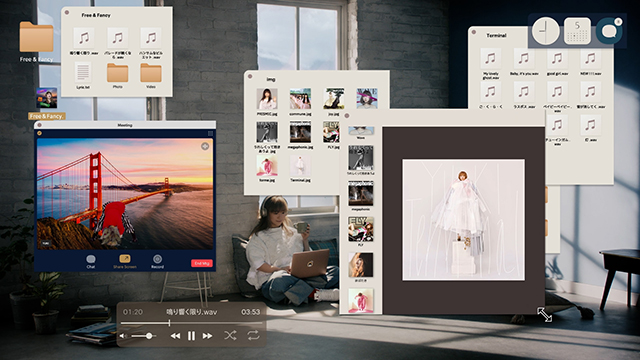Toggle repeat in the music player
This screenshot has height=360, width=640.
(x=253, y=336)
